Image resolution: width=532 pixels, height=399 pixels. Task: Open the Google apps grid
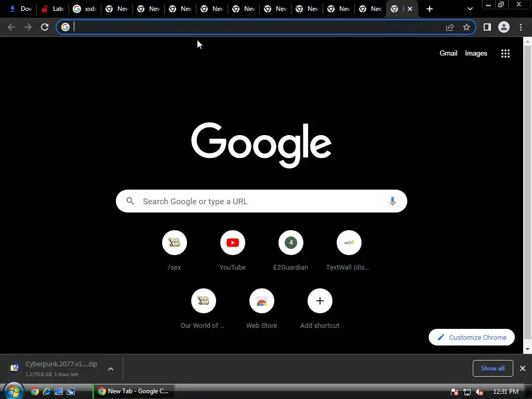506,54
